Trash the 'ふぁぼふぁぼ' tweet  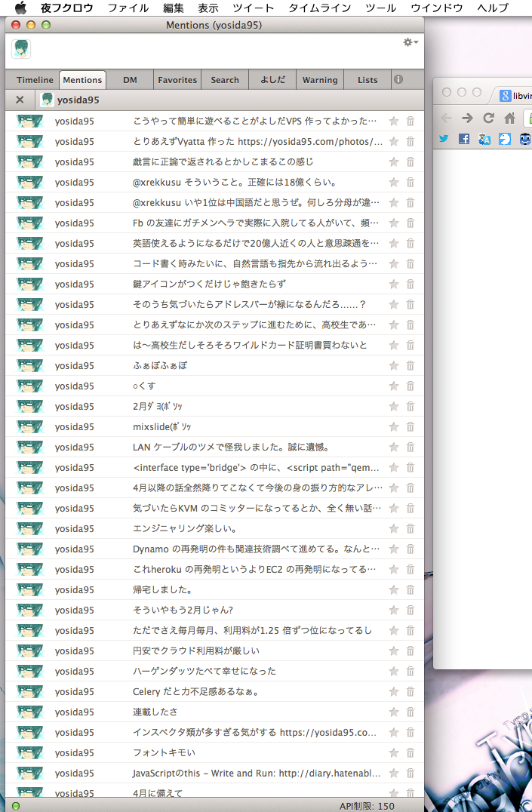[411, 365]
